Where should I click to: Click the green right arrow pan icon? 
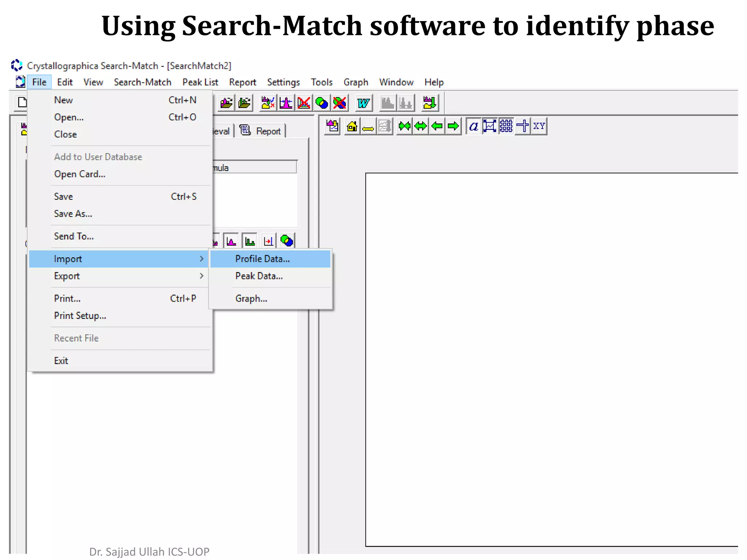coord(453,127)
